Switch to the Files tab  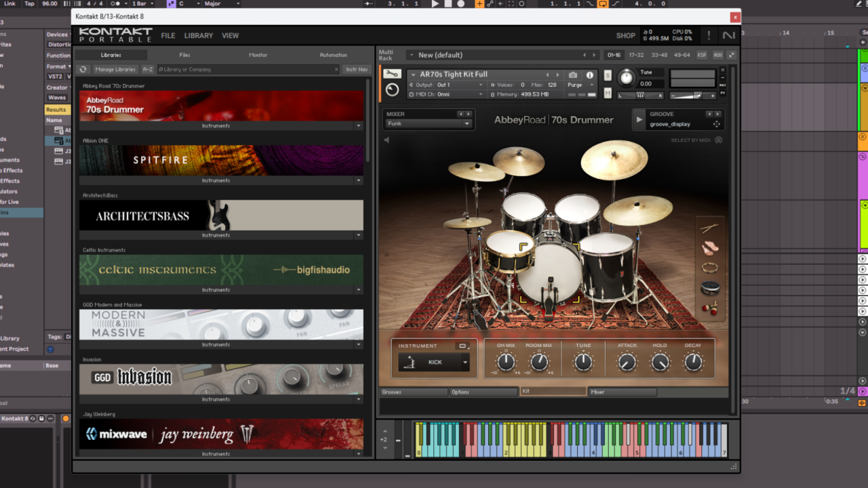click(184, 55)
